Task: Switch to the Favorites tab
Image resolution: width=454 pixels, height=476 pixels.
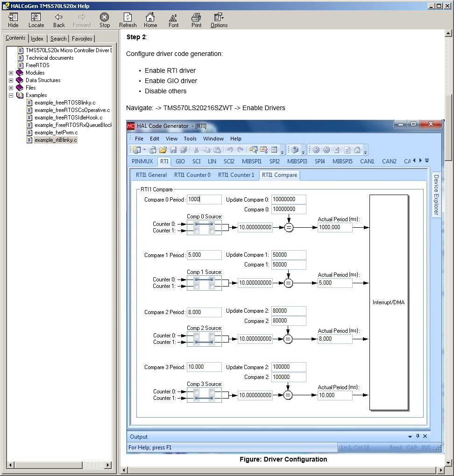Action: point(82,39)
